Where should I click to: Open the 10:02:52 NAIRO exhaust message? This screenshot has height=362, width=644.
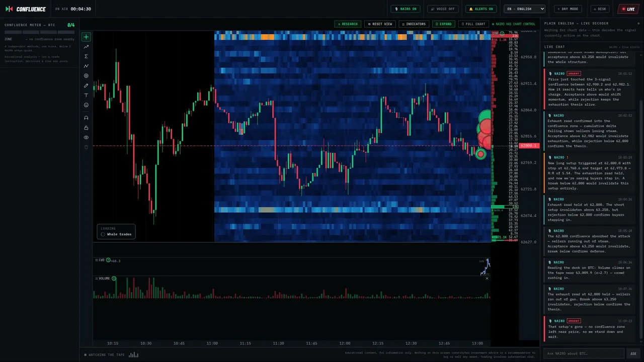(x=589, y=130)
